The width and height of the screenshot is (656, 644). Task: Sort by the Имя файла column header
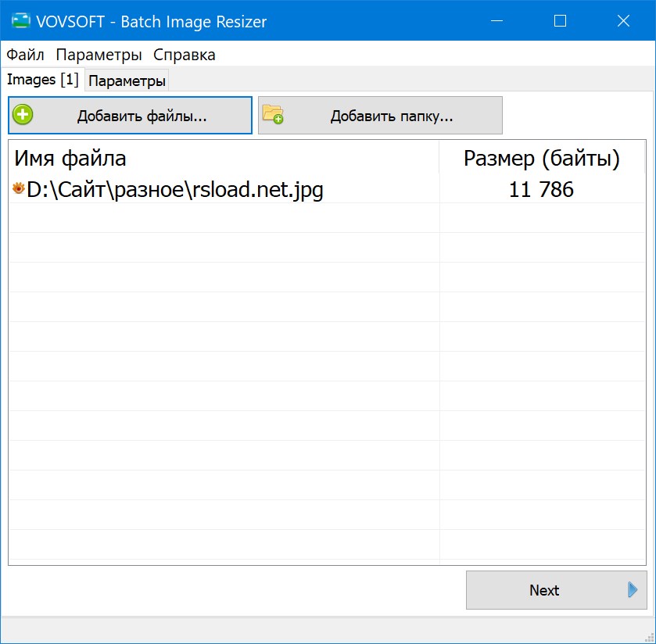coord(224,158)
